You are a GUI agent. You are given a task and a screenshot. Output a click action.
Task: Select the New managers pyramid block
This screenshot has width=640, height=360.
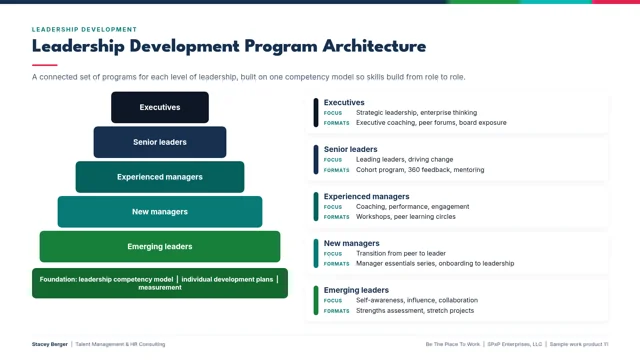click(160, 212)
